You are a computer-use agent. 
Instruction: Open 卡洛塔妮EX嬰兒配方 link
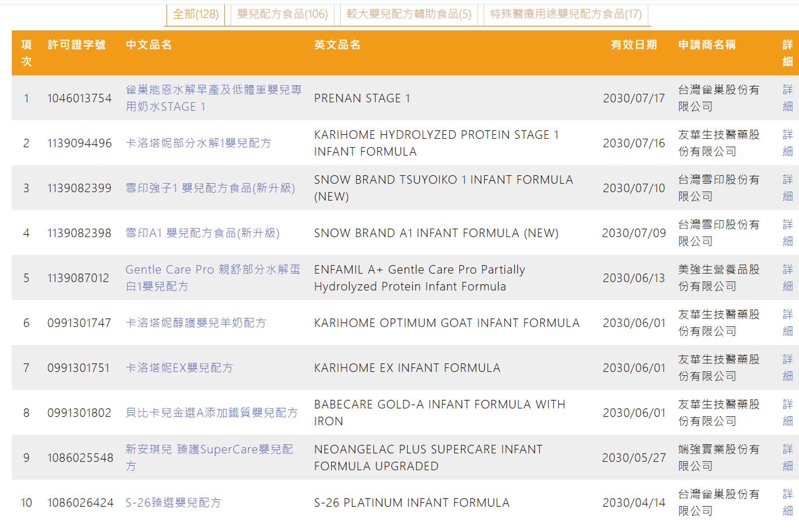[x=179, y=368]
